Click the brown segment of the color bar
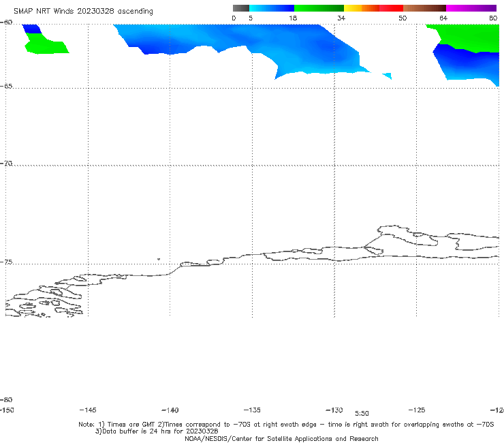The image size is (504, 443). (424, 8)
